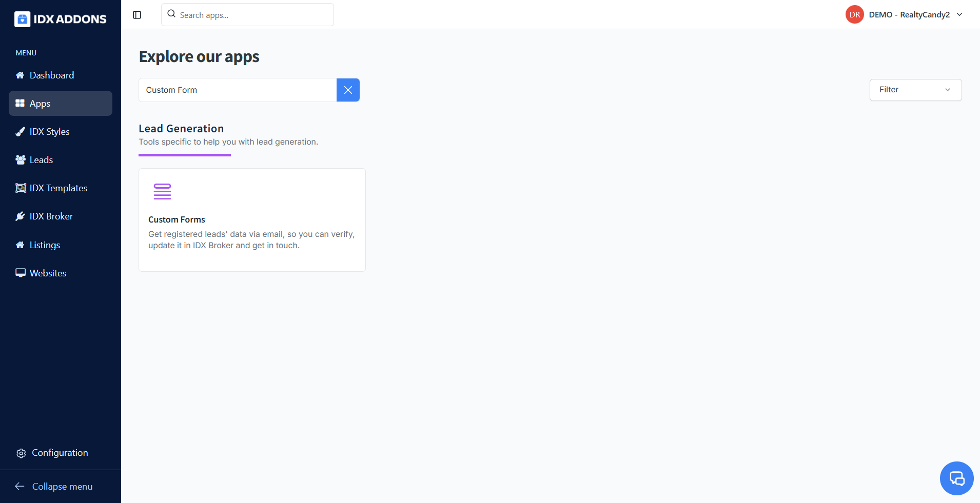Click the Listings house icon

click(x=21, y=245)
